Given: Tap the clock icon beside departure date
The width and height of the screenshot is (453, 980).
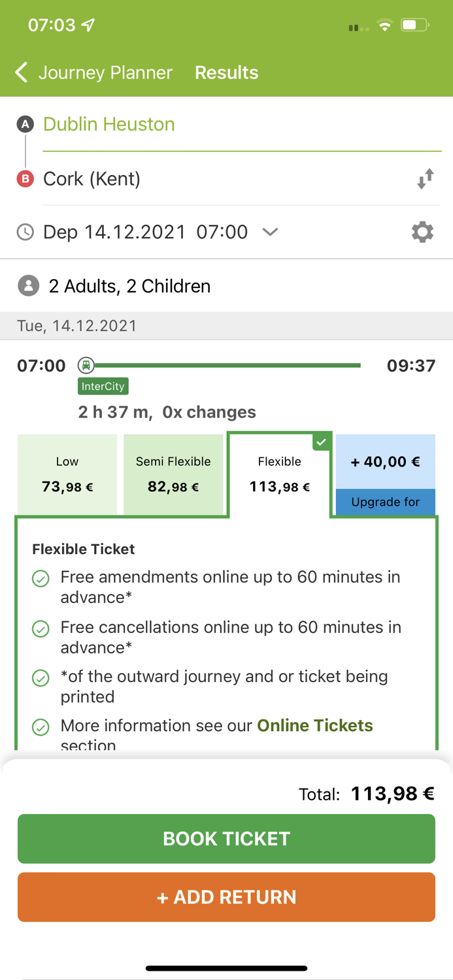Looking at the screenshot, I should point(25,232).
